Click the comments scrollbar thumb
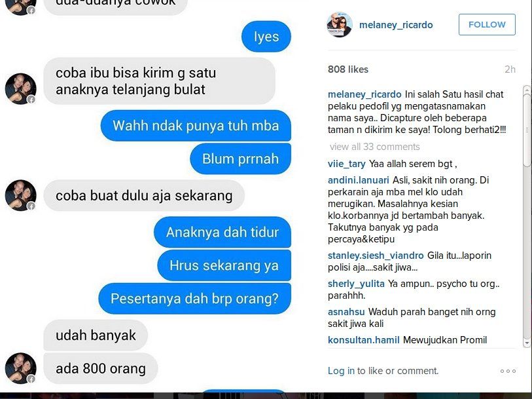The height and width of the screenshot is (399, 532). (x=527, y=130)
